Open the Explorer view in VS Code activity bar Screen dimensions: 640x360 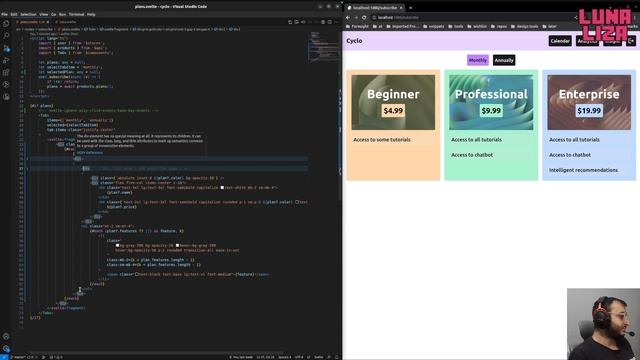6,24
